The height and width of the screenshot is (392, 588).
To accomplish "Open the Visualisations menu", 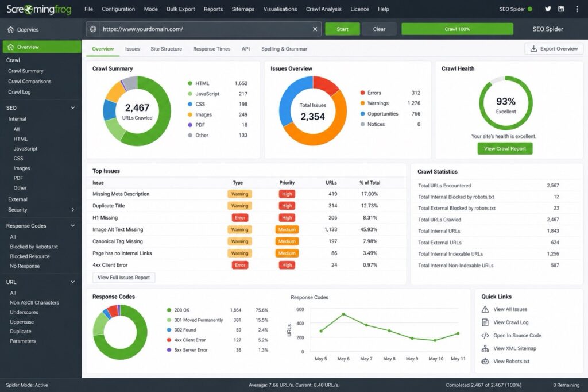I will point(280,9).
